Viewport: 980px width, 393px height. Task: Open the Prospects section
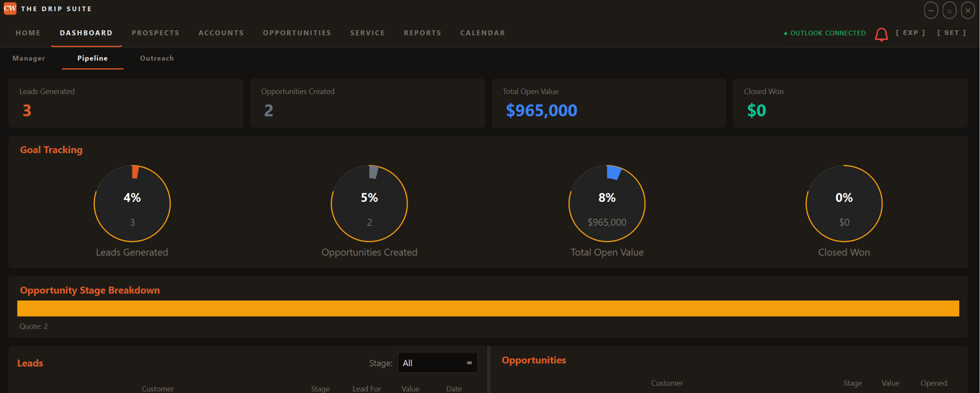tap(155, 33)
